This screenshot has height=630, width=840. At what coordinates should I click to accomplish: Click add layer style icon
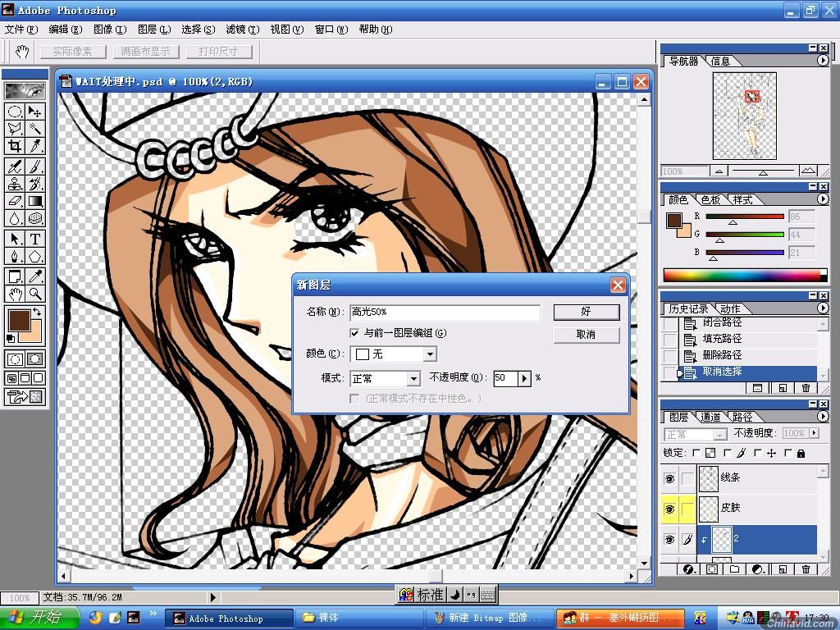pos(689,569)
